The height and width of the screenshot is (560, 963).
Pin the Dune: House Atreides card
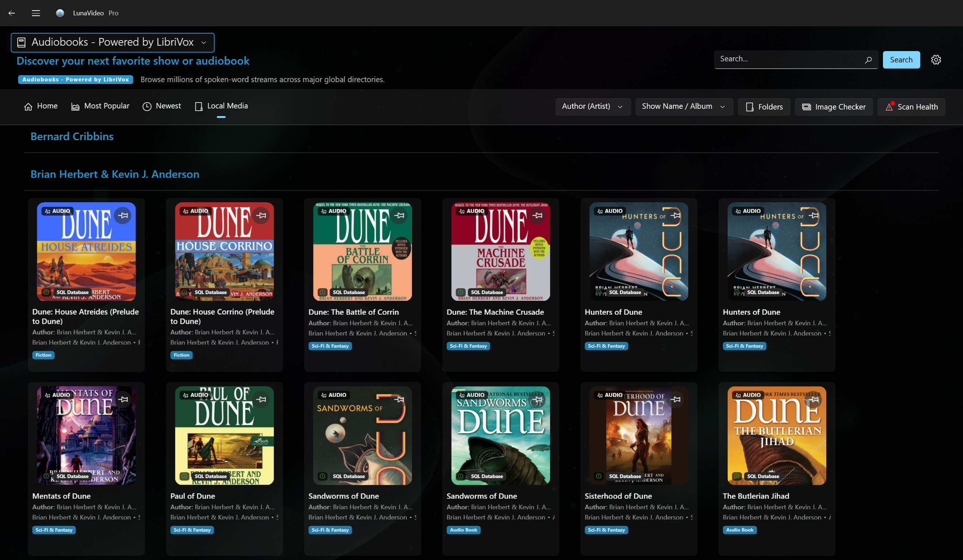tap(123, 215)
